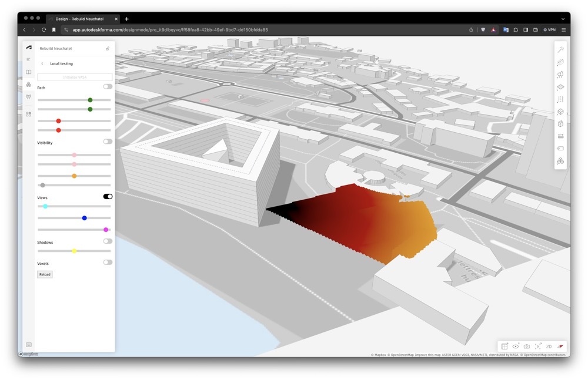Open the measure distance tool
Screen dimensions: 588x380
coord(560,136)
